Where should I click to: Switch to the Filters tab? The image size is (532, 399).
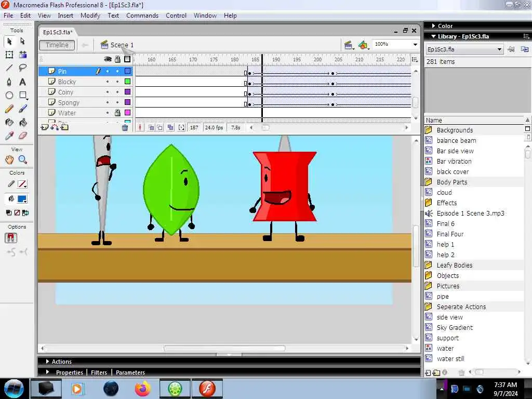click(x=99, y=373)
